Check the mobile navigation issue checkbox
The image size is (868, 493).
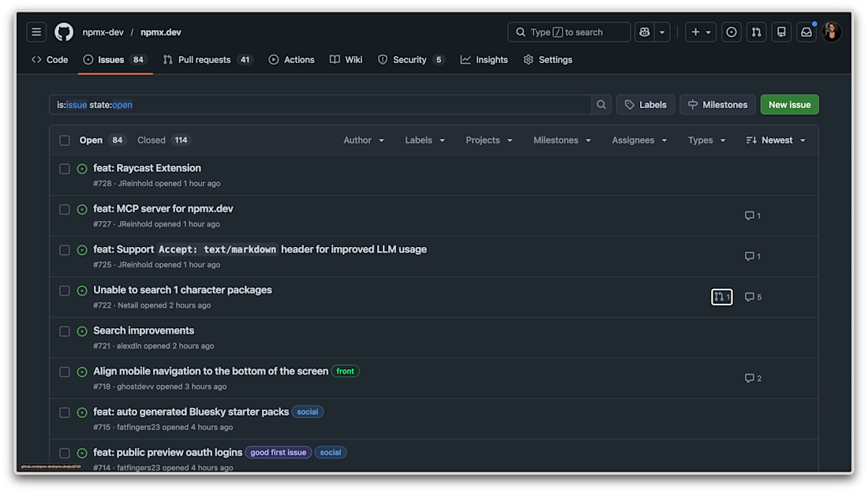click(65, 372)
